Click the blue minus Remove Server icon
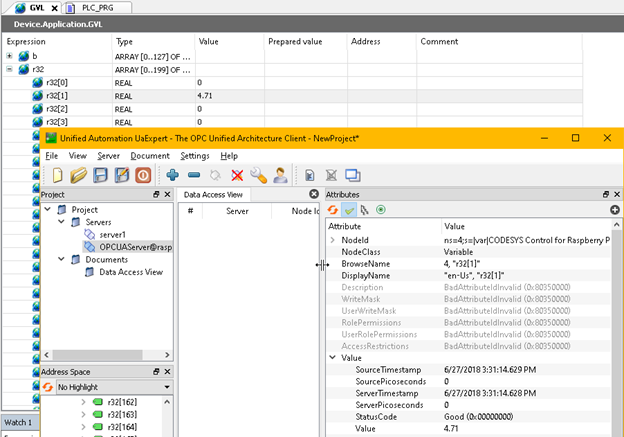This screenshot has width=624, height=437. pos(194,175)
